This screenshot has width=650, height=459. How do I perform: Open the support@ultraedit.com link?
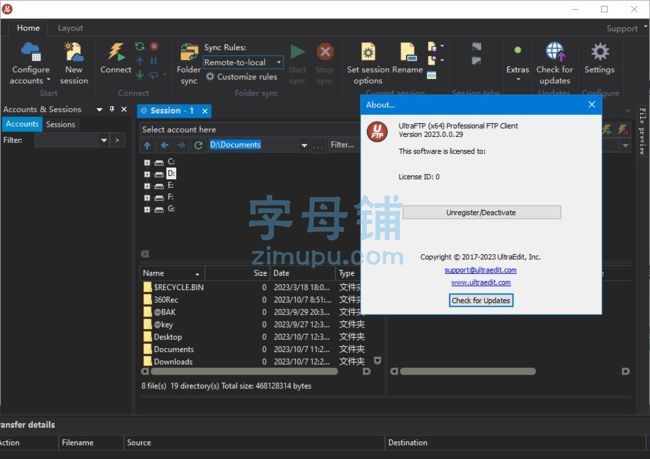click(480, 270)
